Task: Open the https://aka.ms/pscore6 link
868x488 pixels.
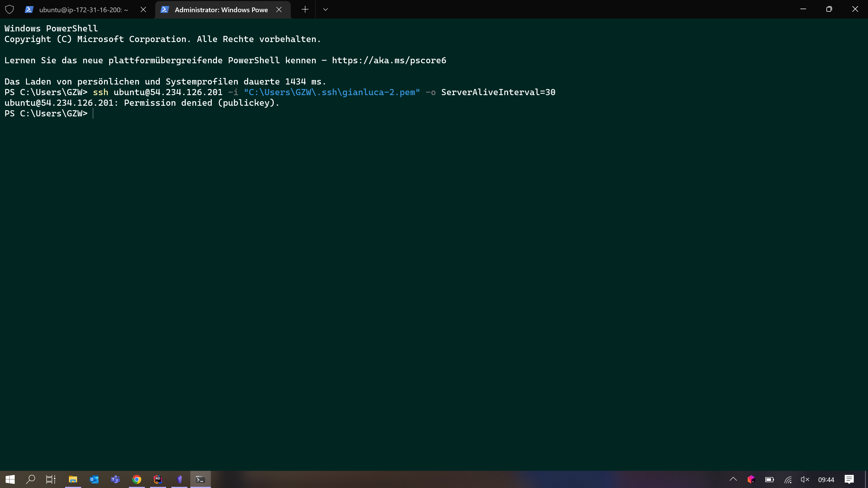Action: [389, 60]
